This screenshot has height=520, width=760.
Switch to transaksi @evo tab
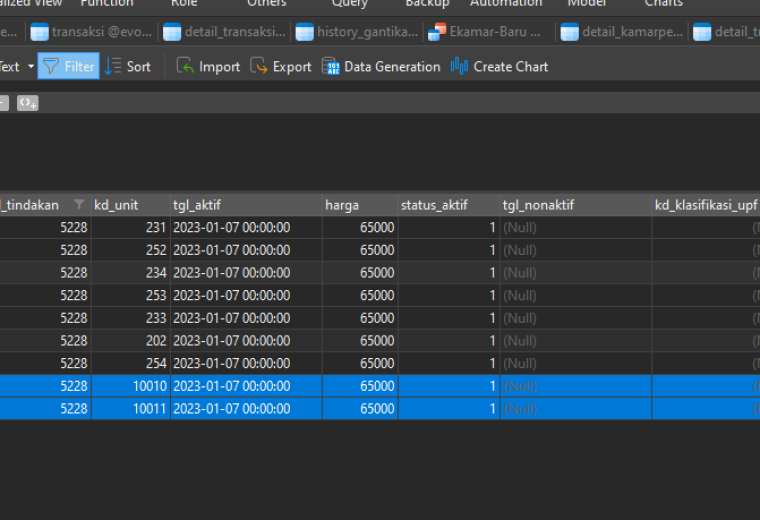point(91,32)
